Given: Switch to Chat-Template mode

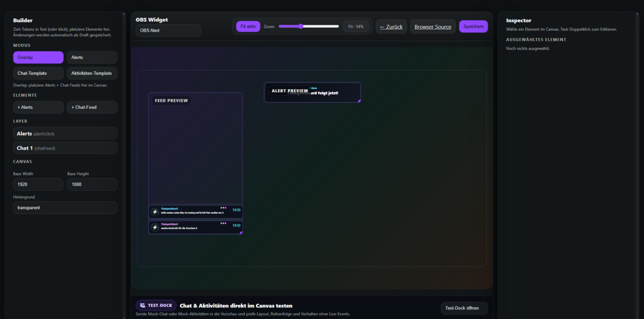Looking at the screenshot, I should [x=38, y=73].
